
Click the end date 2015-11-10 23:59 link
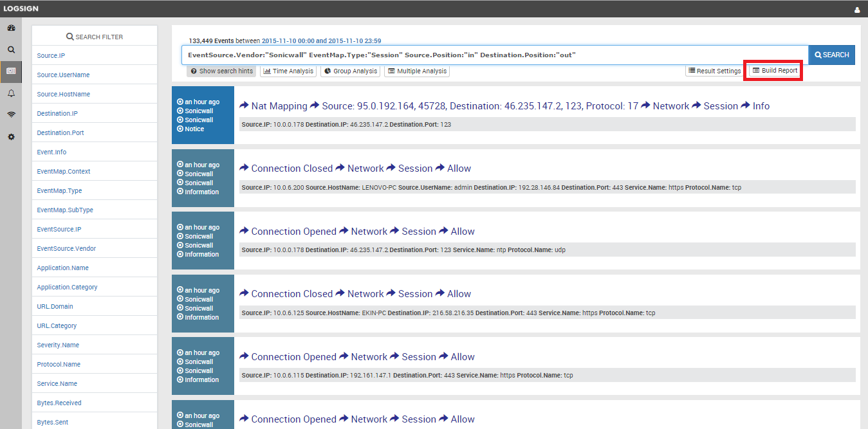[355, 41]
